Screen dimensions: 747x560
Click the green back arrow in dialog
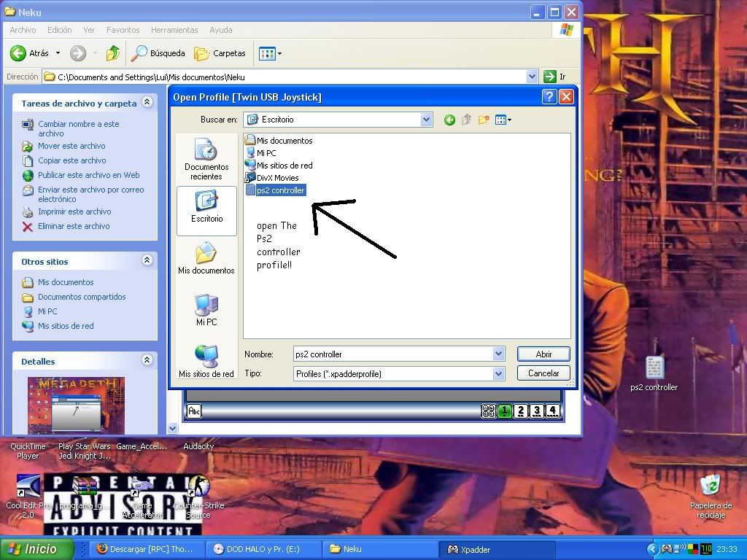point(449,120)
